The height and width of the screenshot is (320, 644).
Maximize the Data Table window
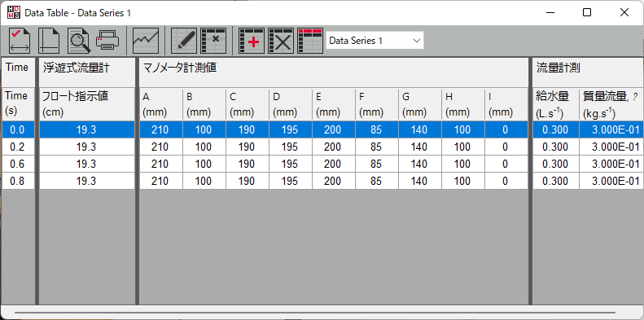[587, 13]
